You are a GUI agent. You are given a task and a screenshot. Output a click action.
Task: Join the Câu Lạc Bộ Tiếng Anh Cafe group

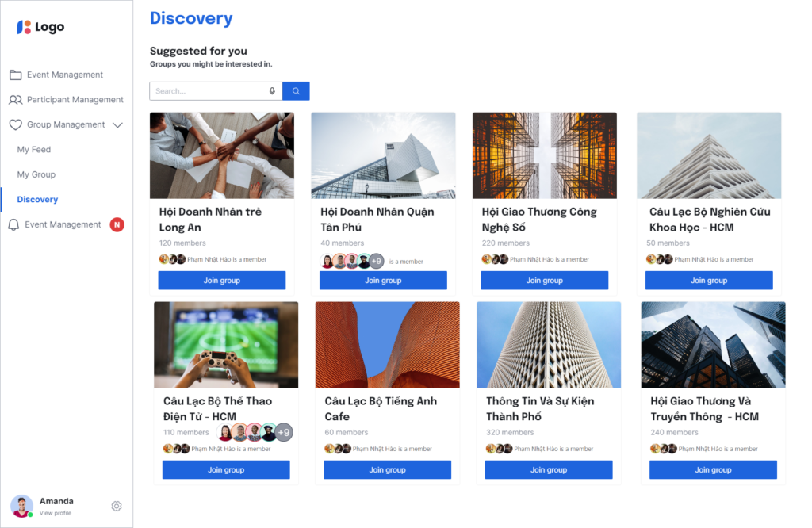(x=387, y=470)
